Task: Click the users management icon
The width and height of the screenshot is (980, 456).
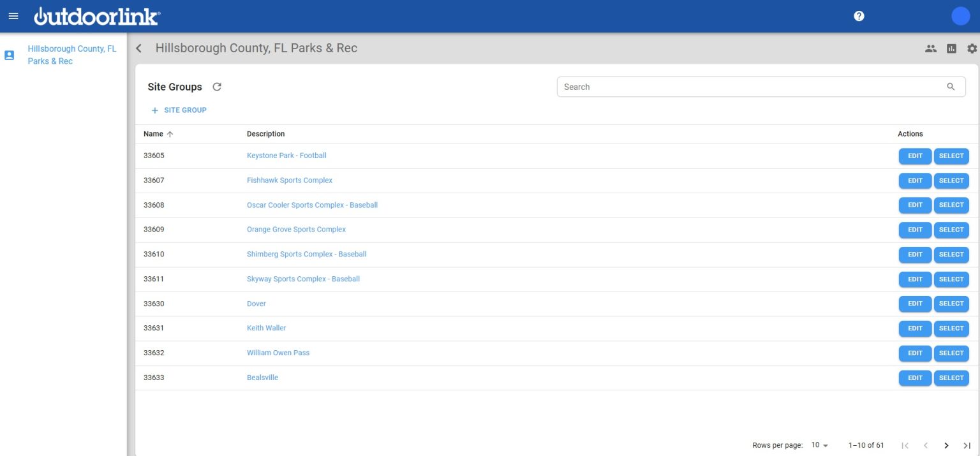Action: 931,48
